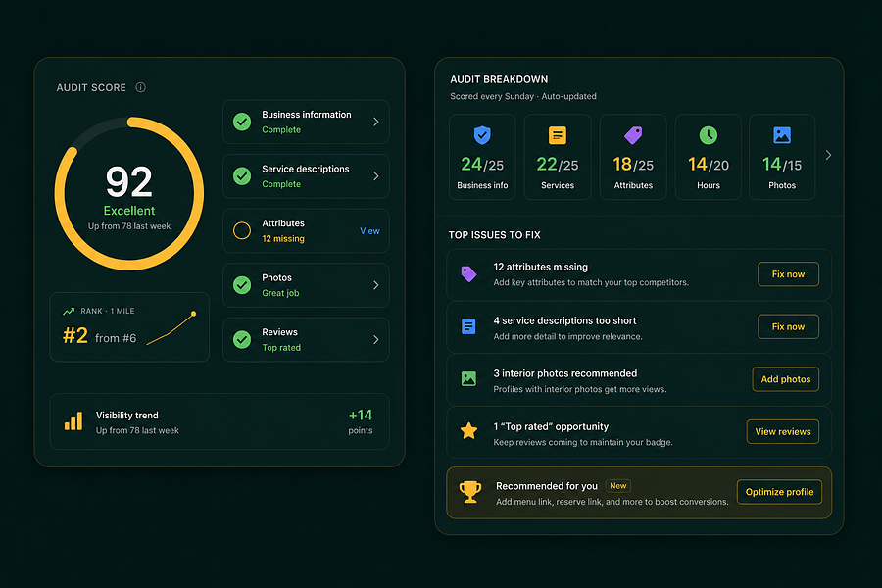Viewport: 882px width, 588px height.
Task: Click the bar chart Visibility trend icon
Action: 73,420
